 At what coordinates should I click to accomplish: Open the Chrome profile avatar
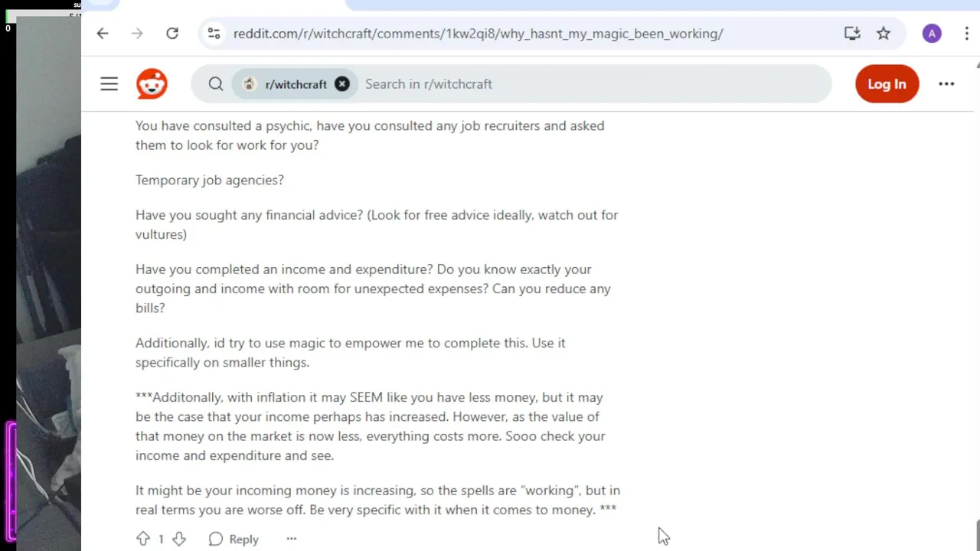pos(932,34)
